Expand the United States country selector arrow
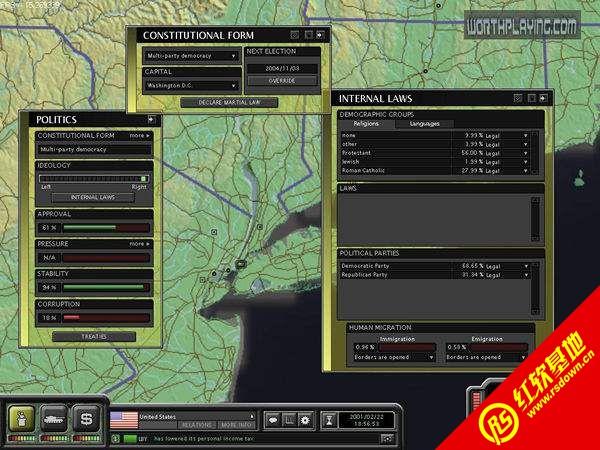 click(252, 416)
